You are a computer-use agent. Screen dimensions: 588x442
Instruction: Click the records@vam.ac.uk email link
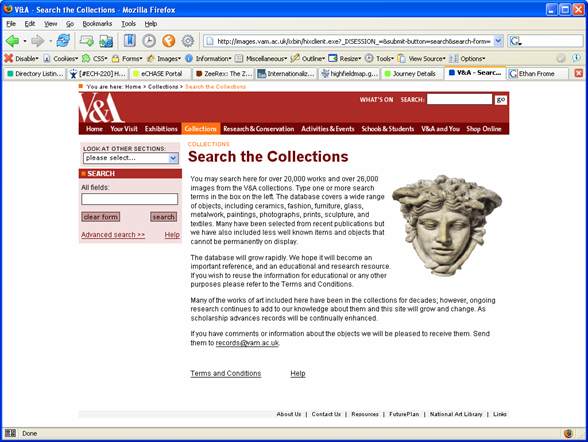247,343
